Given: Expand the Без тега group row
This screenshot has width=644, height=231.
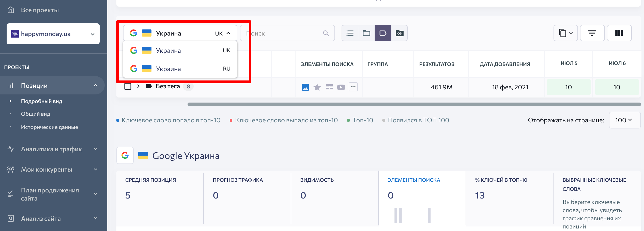Looking at the screenshot, I should pos(138,86).
